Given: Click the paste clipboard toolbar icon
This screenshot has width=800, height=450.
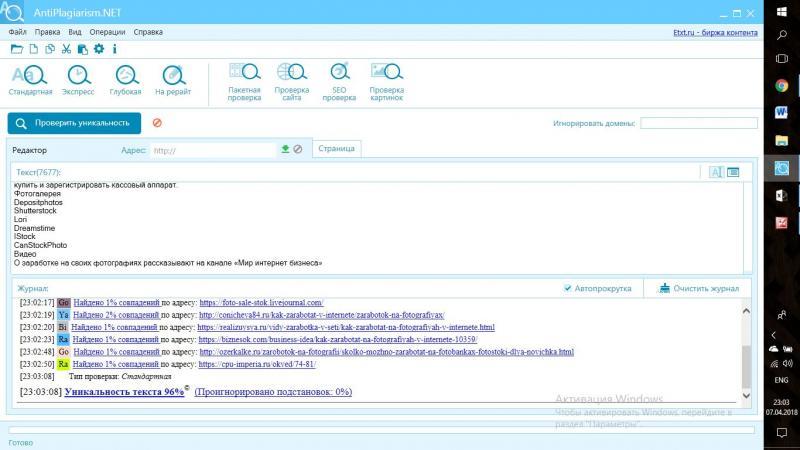Looking at the screenshot, I should 83,49.
